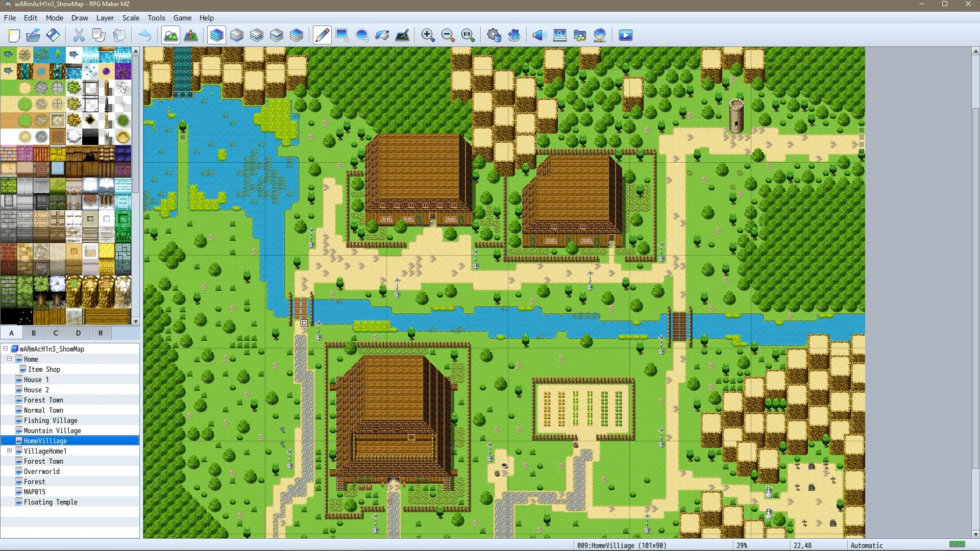The width and height of the screenshot is (980, 551).
Task: Expand the VillageHome1 map node
Action: pos(9,450)
